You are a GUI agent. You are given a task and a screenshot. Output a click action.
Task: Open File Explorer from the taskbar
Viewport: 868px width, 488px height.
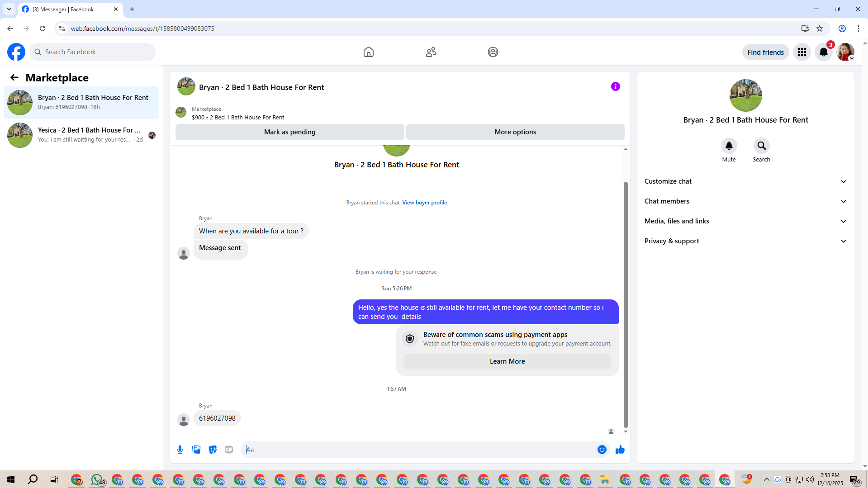coord(605,479)
